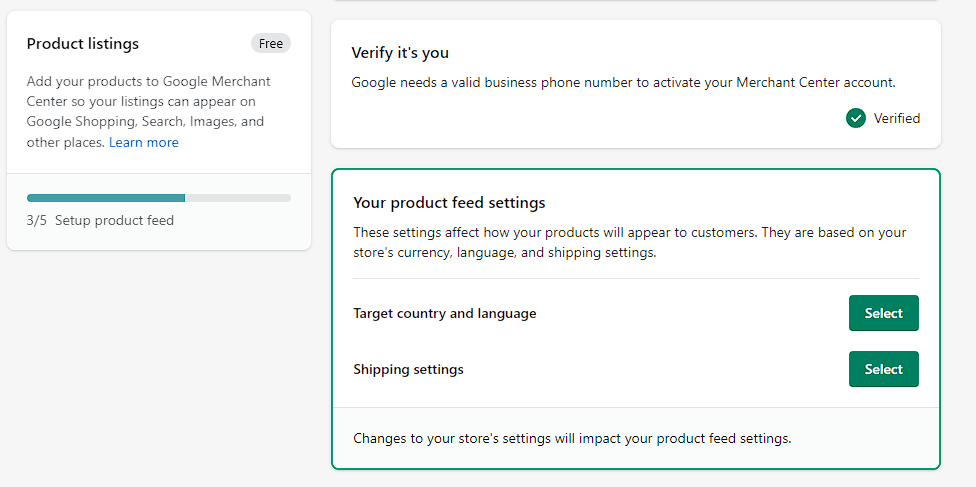Click the Shipping settings label
Viewport: 976px width, 487px height.
click(x=408, y=369)
